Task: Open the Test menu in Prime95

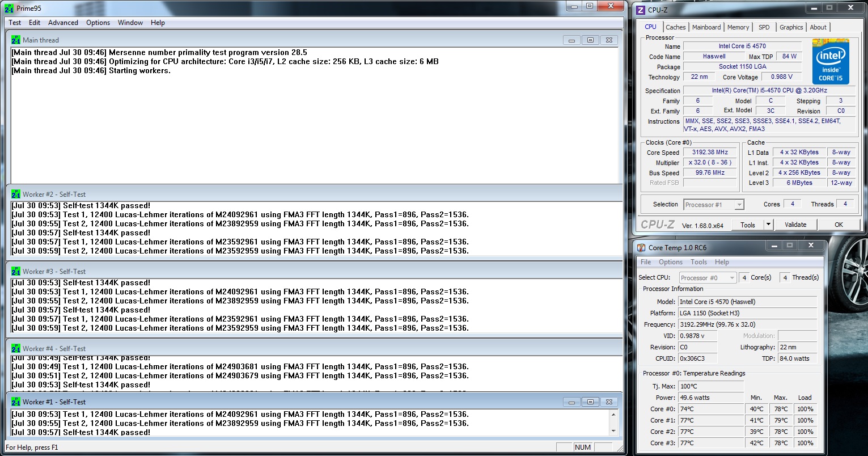Action: [x=15, y=23]
